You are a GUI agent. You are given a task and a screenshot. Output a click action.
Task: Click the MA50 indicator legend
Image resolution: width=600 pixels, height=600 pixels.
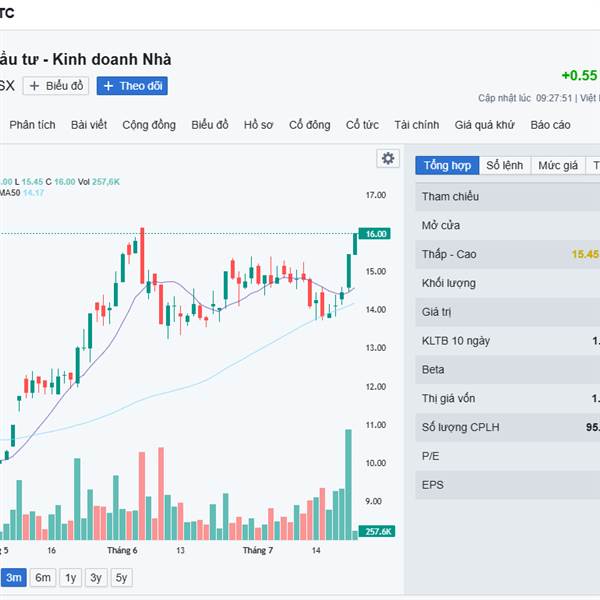point(21,192)
